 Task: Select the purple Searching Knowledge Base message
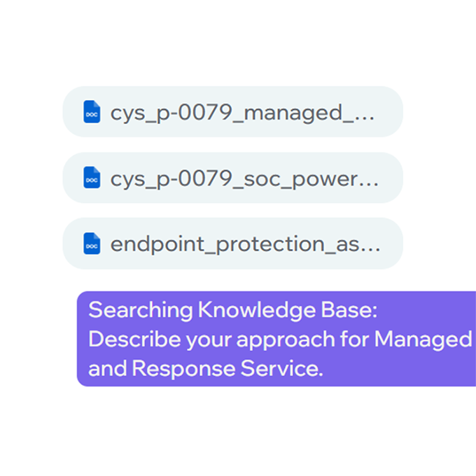click(276, 339)
